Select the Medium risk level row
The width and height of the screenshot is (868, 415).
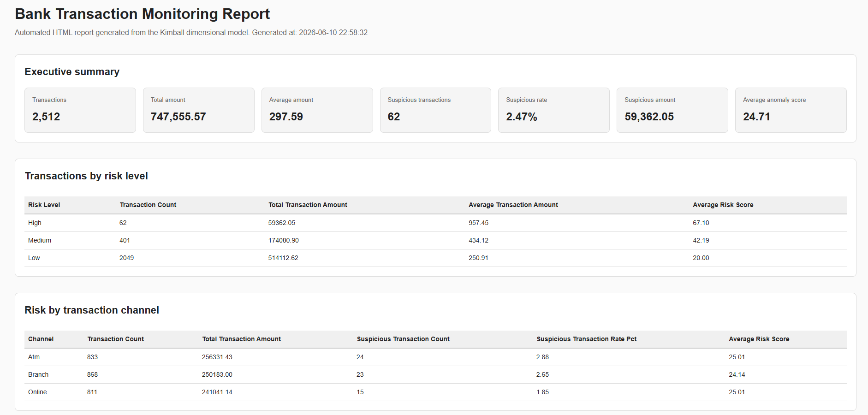pos(435,240)
